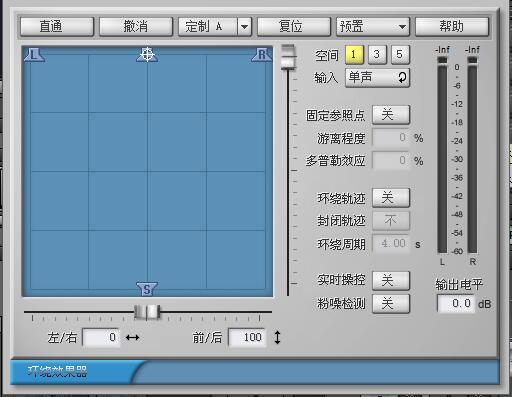Click the 撤消 undo button
512x397 pixels.
click(136, 26)
